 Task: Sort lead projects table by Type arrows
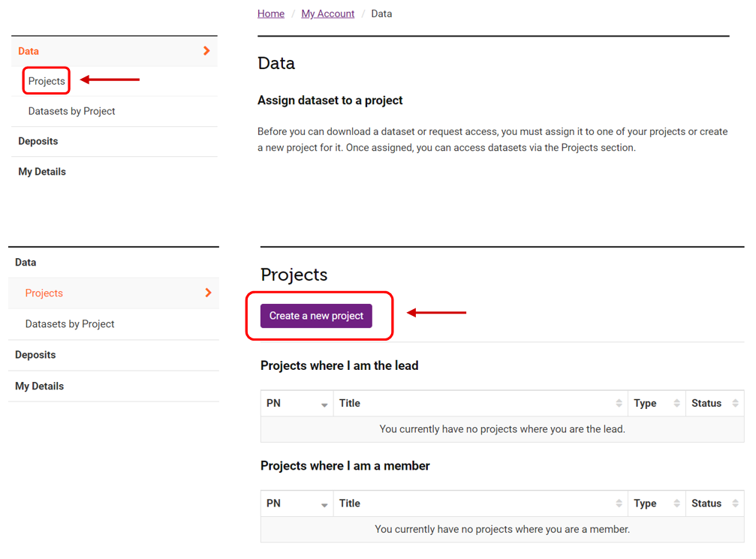point(677,404)
